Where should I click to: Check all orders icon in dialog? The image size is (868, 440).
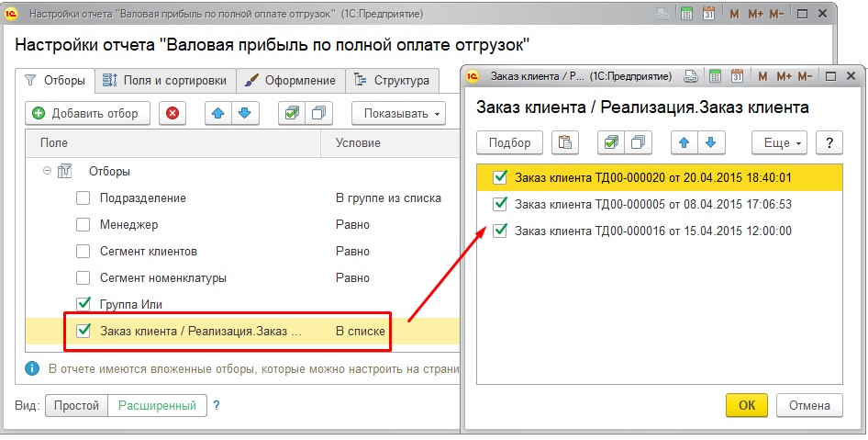[612, 142]
